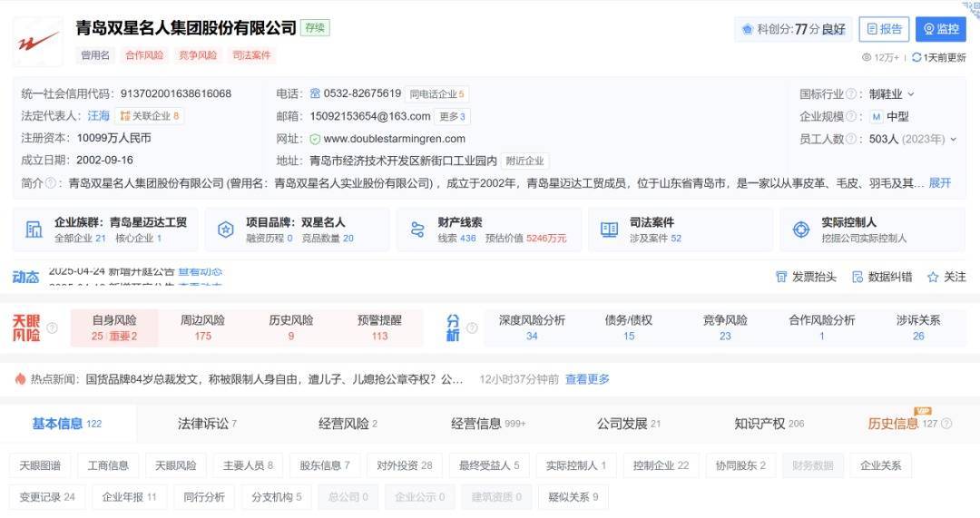
Task: Click the 分支机构 5 sub-tab
Action: 276,497
